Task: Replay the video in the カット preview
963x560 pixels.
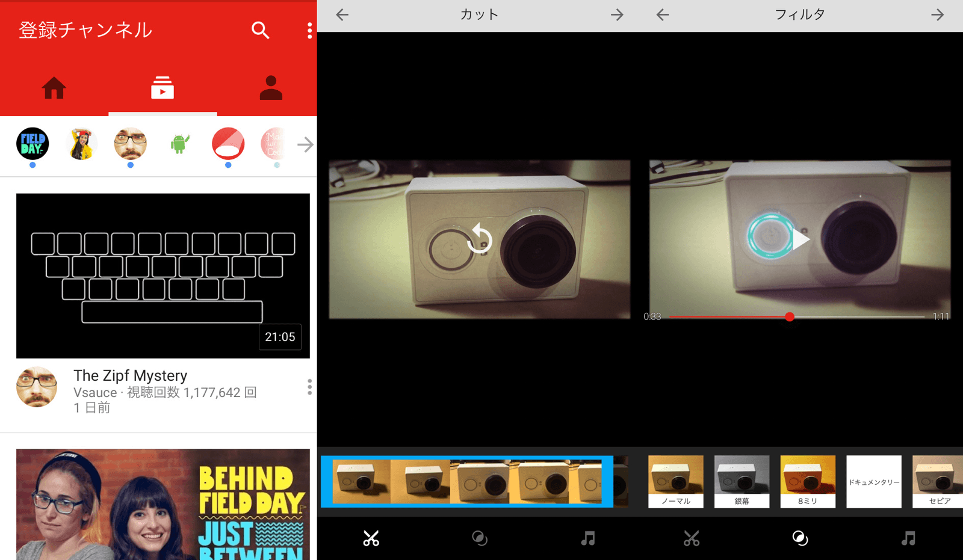Action: point(480,238)
